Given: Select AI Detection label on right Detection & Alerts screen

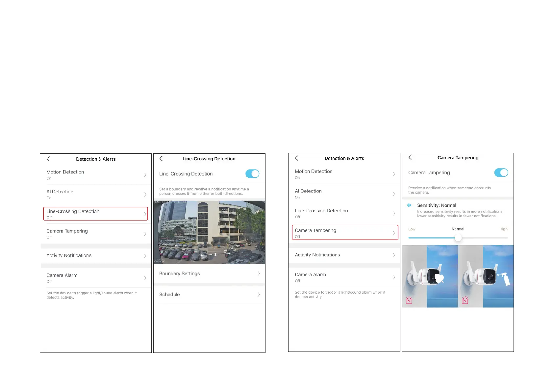Looking at the screenshot, I should 308,191.
